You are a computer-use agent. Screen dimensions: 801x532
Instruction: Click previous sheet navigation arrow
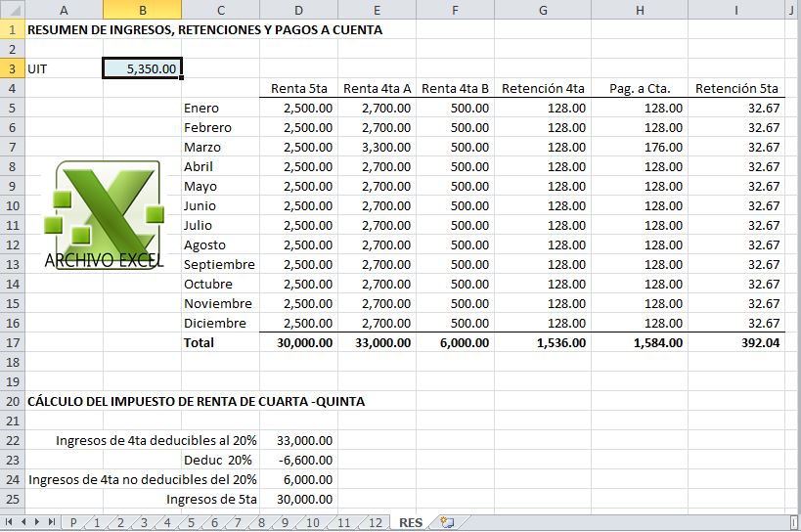tap(23, 522)
